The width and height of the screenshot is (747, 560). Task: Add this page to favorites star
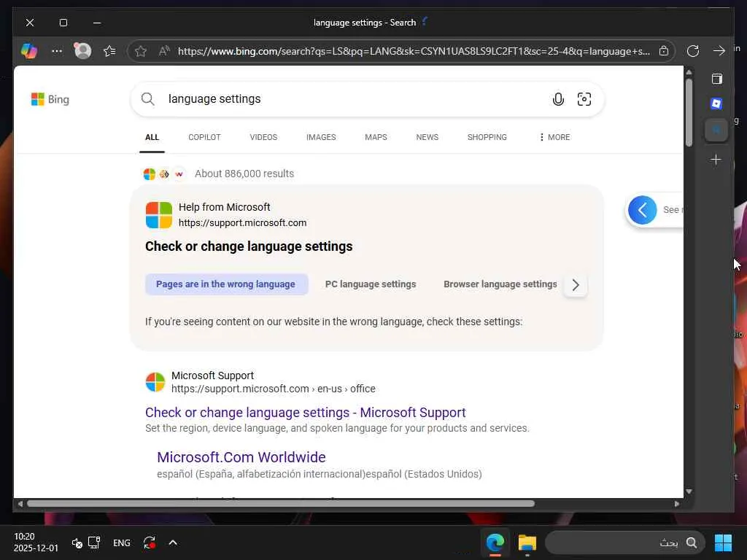141,51
